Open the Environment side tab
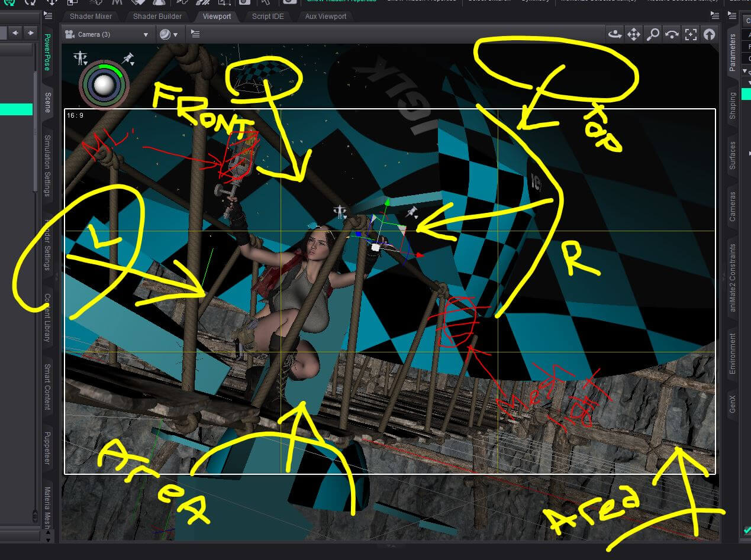Viewport: 751px width, 560px height. click(732, 354)
